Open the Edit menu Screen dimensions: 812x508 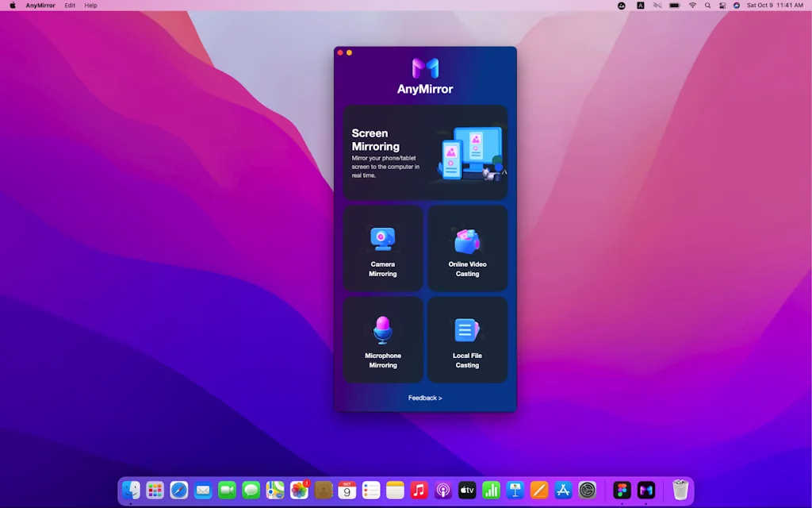pyautogui.click(x=70, y=6)
